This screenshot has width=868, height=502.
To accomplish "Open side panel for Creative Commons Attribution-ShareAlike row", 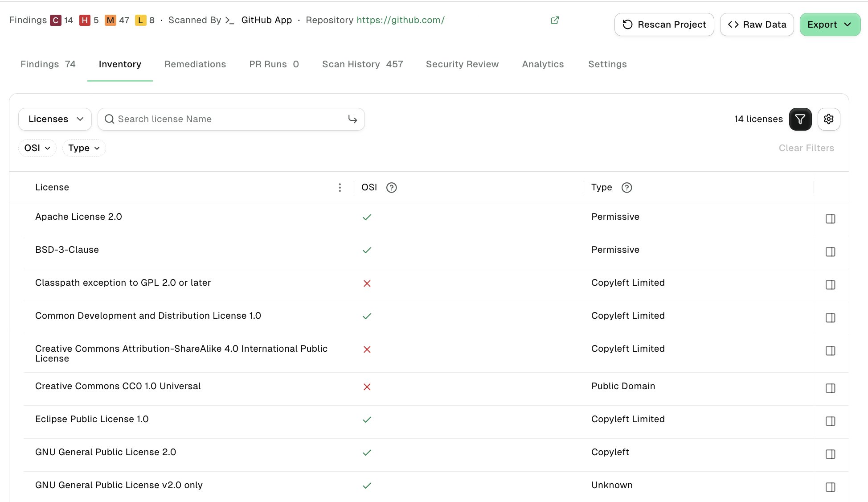I will tap(830, 350).
